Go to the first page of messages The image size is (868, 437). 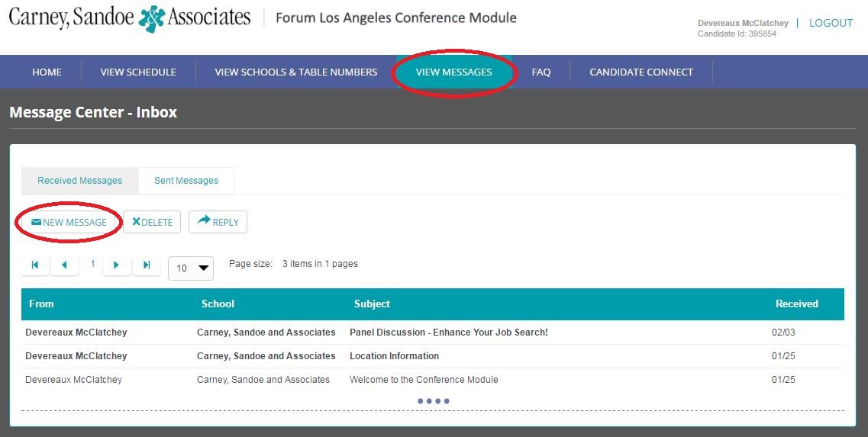[x=35, y=265]
